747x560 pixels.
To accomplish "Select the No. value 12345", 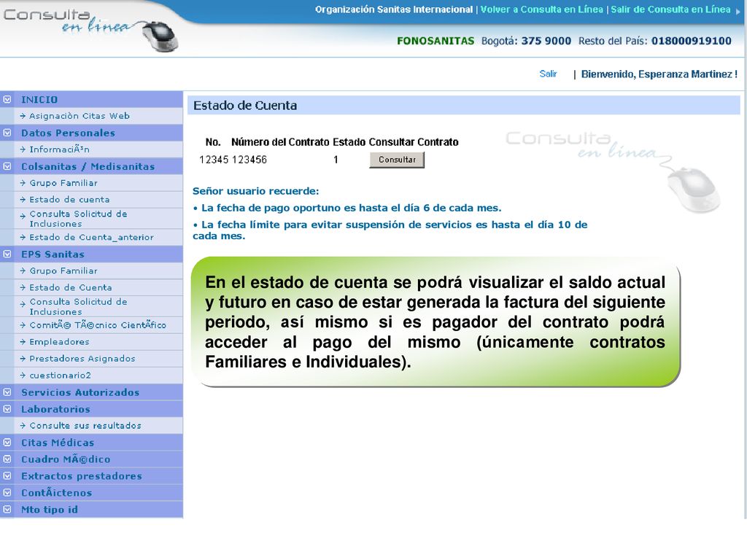I will [x=214, y=160].
